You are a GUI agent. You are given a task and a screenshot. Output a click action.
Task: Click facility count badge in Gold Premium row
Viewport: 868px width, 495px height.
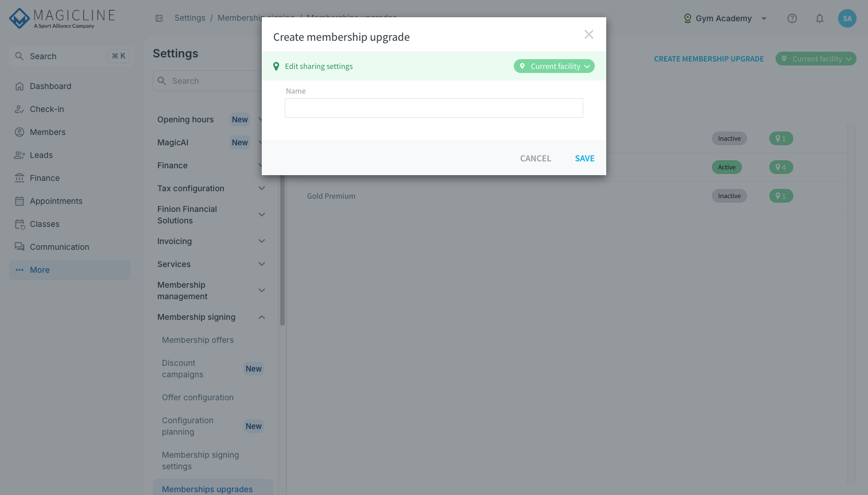(x=781, y=196)
